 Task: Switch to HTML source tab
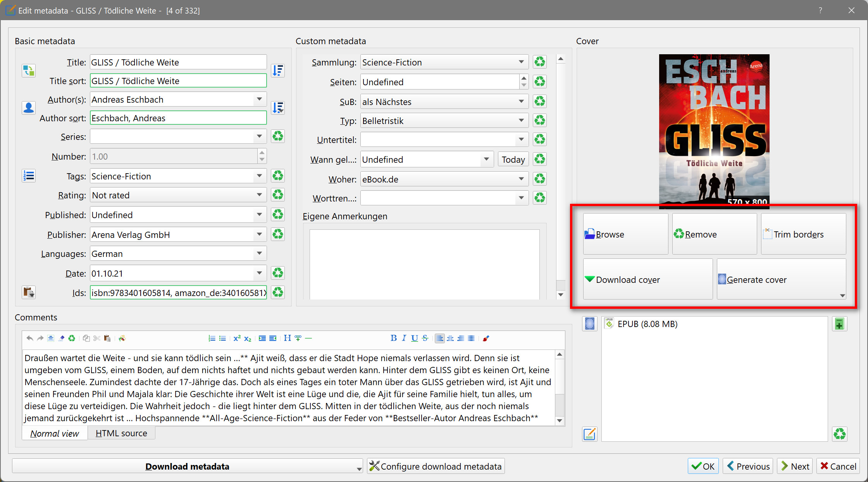pyautogui.click(x=121, y=433)
